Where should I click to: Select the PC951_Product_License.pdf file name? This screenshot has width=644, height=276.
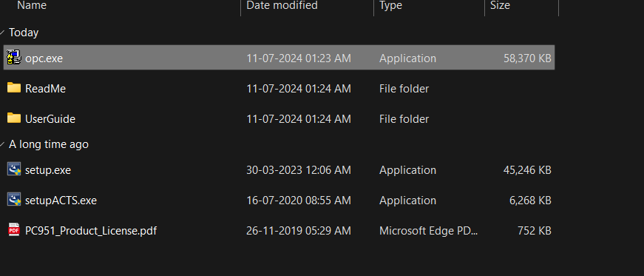[x=91, y=230]
